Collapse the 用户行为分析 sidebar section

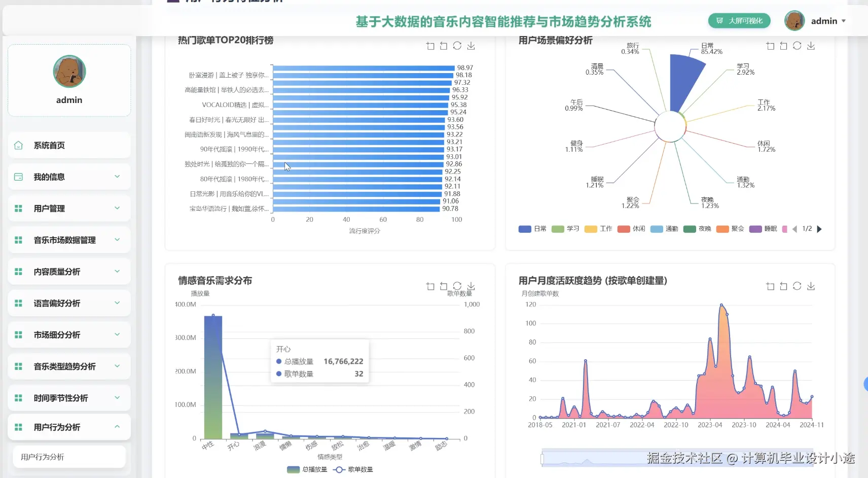click(69, 426)
